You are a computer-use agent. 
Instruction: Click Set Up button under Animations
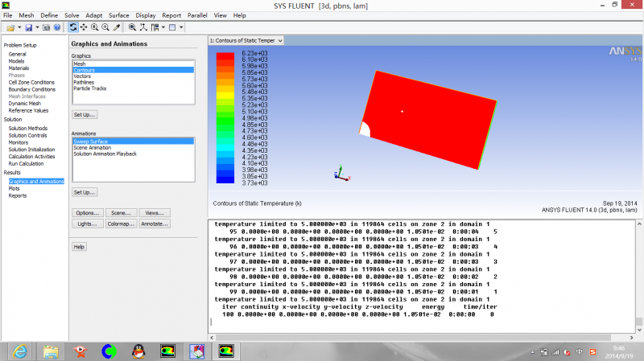[85, 192]
